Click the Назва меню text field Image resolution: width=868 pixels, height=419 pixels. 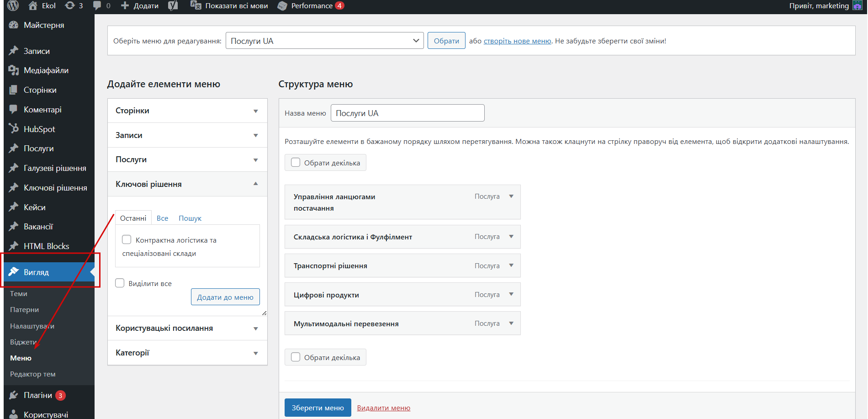click(407, 113)
